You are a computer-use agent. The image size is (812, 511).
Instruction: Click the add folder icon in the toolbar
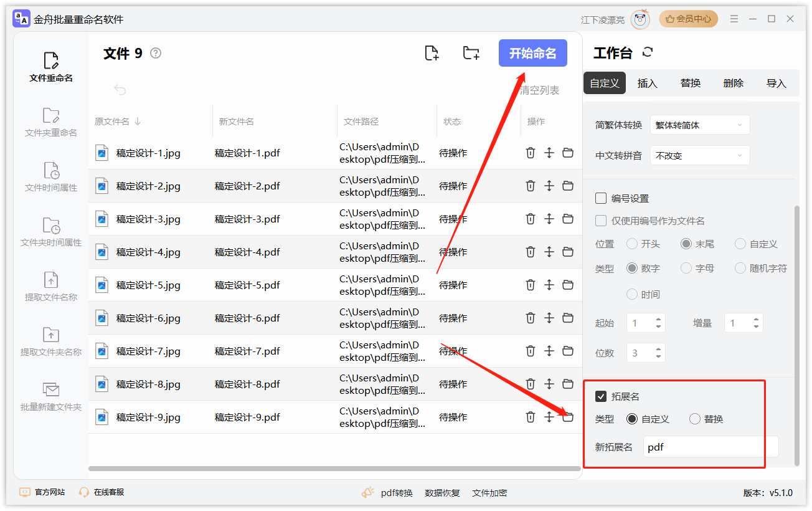pyautogui.click(x=471, y=53)
